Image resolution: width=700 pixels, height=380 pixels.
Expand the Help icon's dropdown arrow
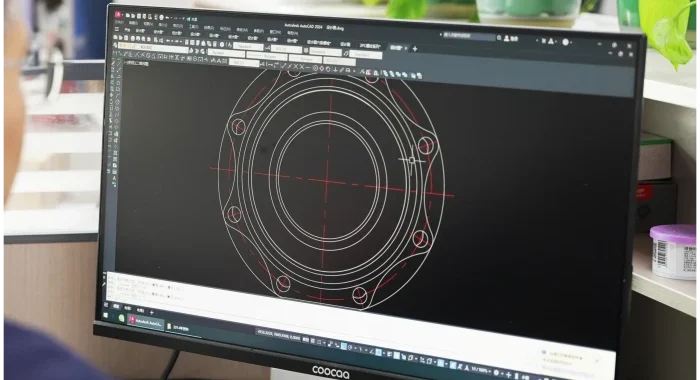pos(571,42)
